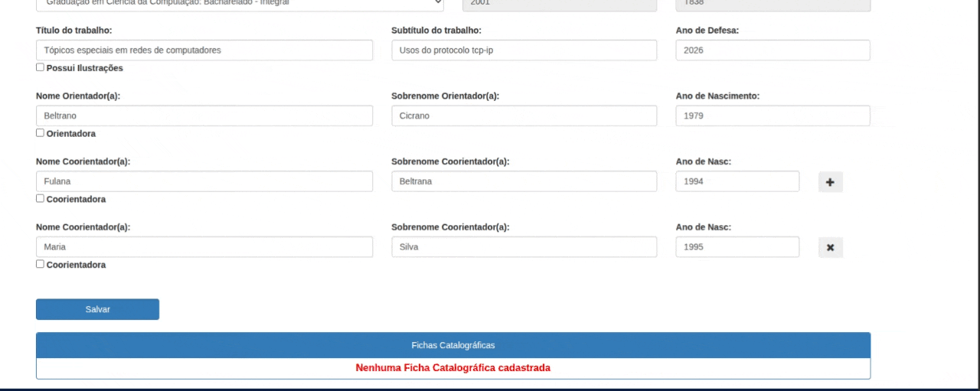The width and height of the screenshot is (980, 391).
Task: Tick the Coorientadora checkbox below Fulana
Action: [x=41, y=199]
